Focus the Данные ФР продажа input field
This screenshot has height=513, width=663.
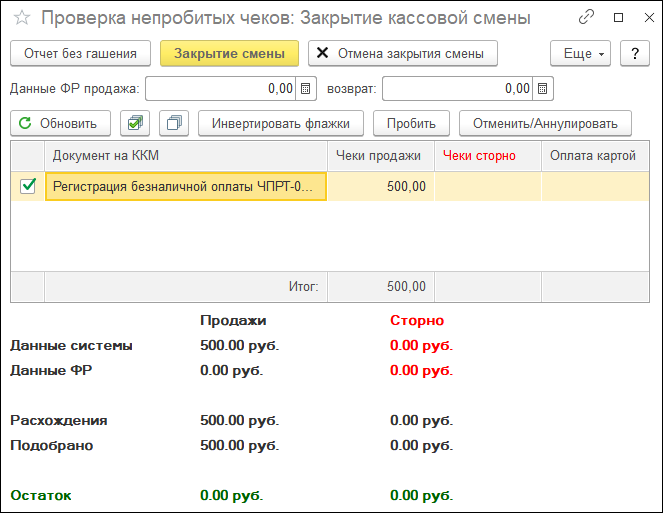coord(221,88)
